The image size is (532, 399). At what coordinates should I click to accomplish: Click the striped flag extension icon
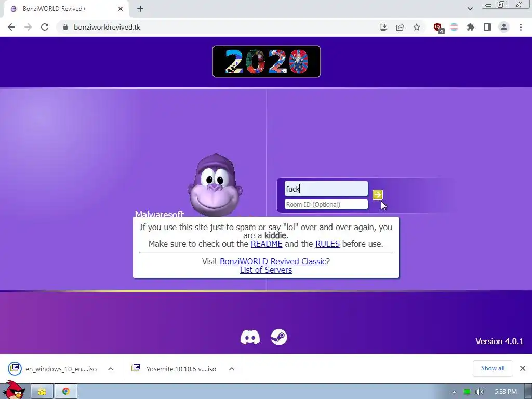(454, 27)
